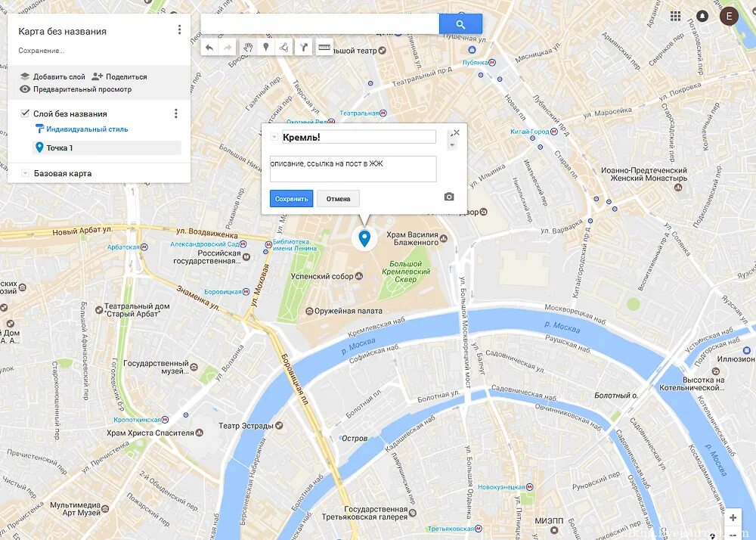Click the blue search magnifier button
This screenshot has width=756, height=540.
pyautogui.click(x=460, y=24)
